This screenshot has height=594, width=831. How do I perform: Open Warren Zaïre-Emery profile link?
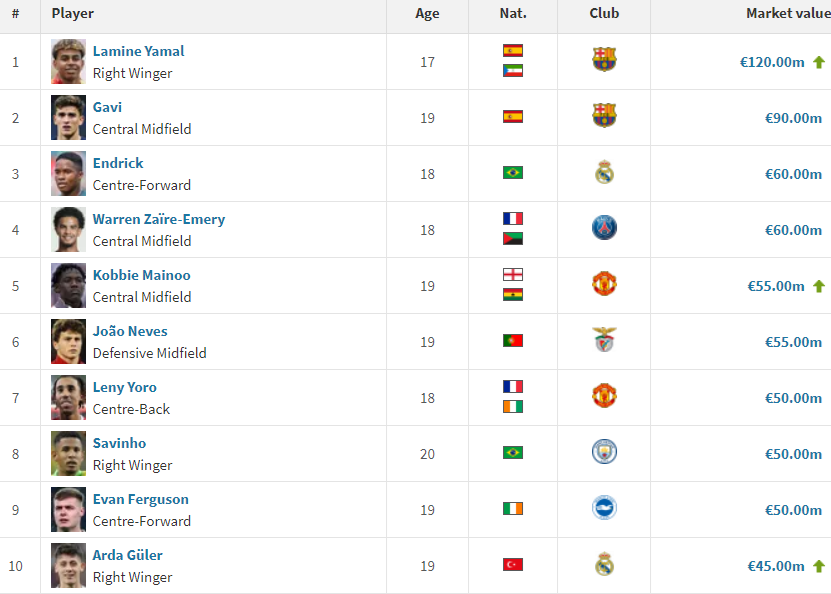158,219
